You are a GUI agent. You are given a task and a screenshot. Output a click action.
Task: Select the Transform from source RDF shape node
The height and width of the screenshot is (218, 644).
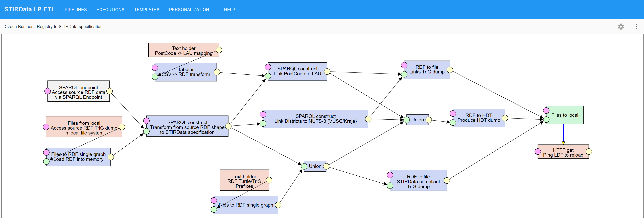pos(187,126)
